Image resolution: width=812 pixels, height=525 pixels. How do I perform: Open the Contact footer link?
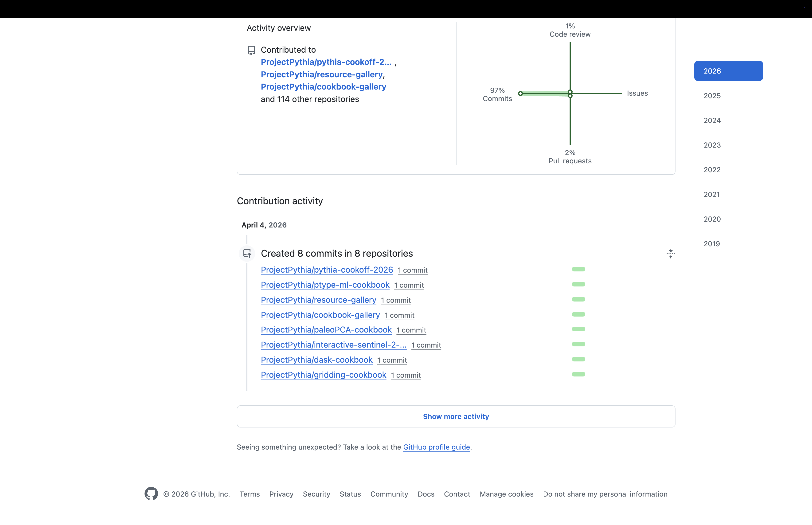(457, 494)
